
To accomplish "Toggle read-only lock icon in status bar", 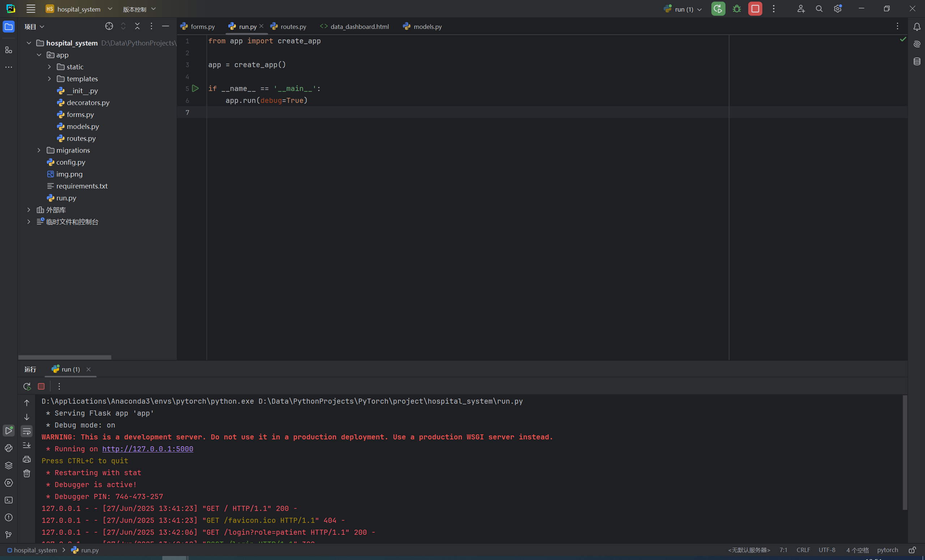I will (x=912, y=550).
